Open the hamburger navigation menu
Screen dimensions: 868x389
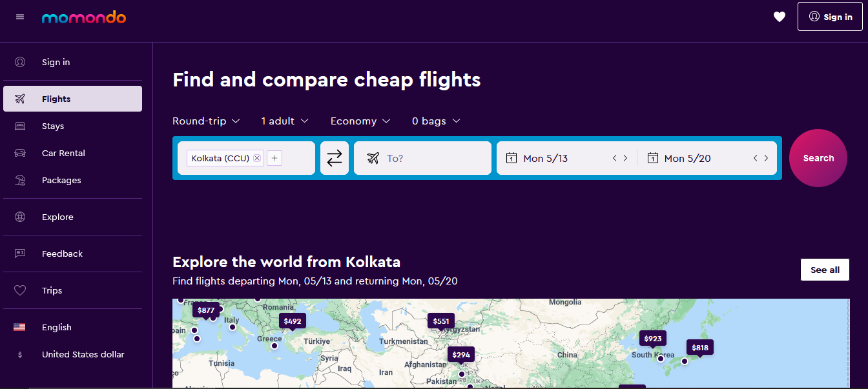(x=20, y=17)
